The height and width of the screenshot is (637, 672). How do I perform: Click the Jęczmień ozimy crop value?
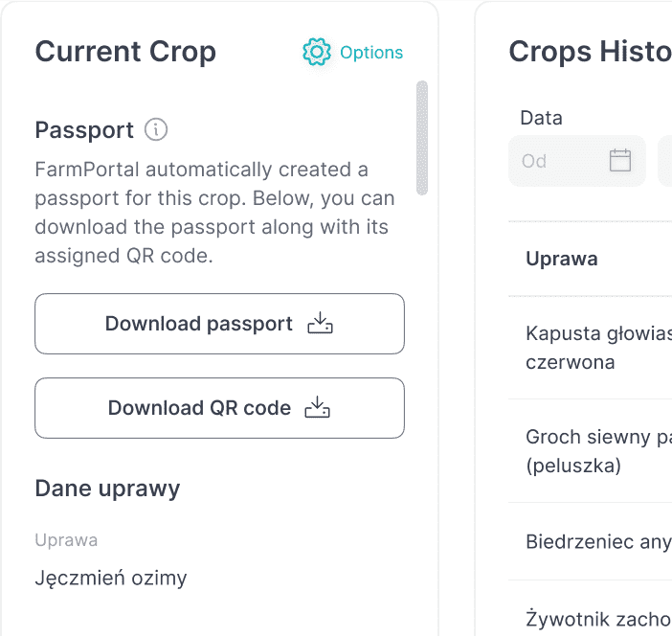(111, 578)
